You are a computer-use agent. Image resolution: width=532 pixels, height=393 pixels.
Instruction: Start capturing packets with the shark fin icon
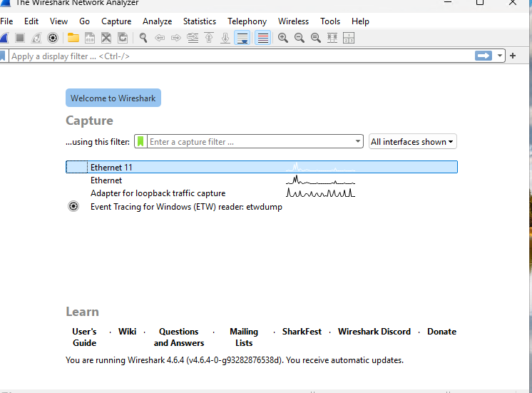point(4,38)
